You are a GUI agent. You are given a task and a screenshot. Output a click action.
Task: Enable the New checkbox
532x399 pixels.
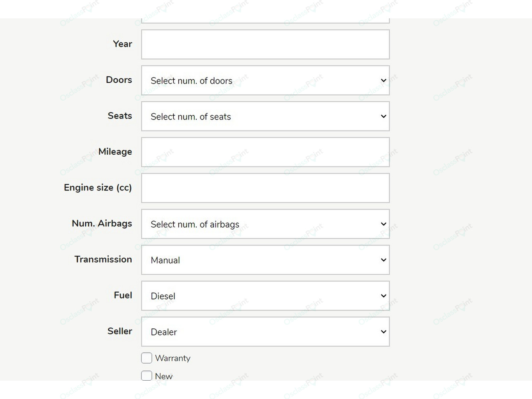click(x=146, y=376)
